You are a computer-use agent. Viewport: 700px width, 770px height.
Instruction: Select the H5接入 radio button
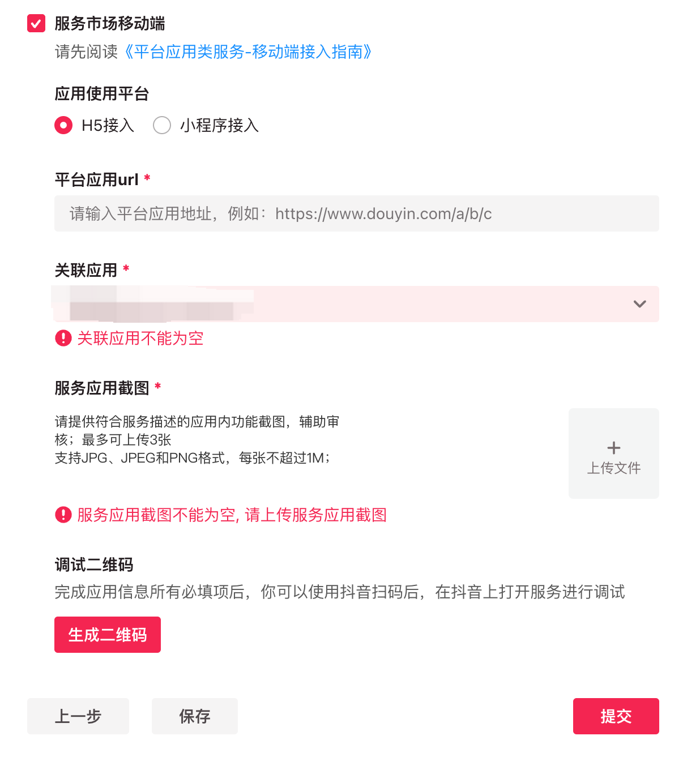(63, 125)
